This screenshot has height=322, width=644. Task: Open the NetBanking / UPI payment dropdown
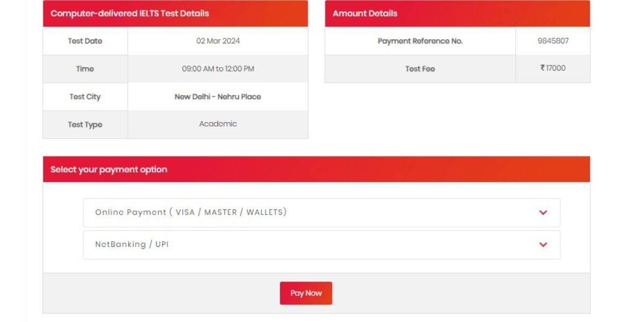coord(322,244)
